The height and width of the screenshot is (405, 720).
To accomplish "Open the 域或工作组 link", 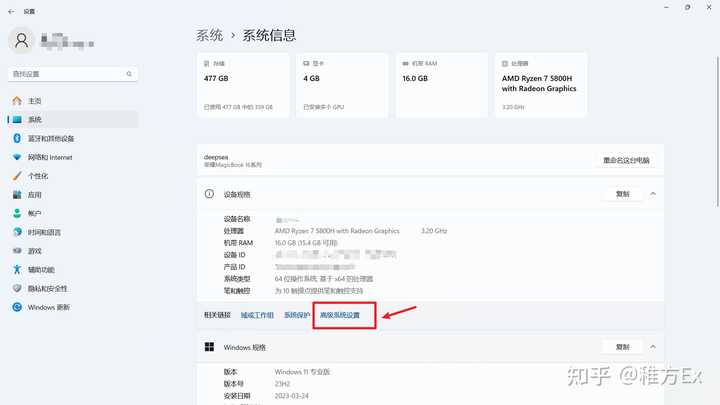I will coord(257,315).
